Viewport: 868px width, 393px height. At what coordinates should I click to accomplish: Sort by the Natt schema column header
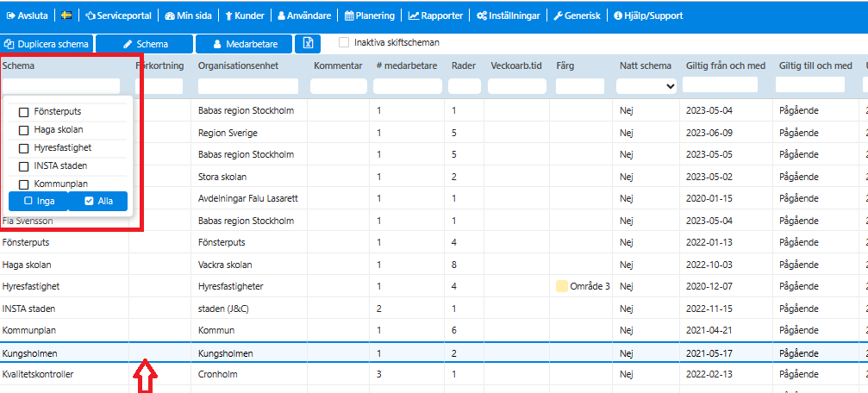click(646, 65)
